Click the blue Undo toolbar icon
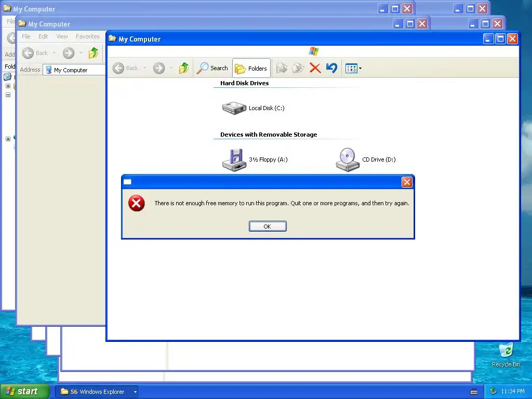532x399 pixels. [x=331, y=68]
